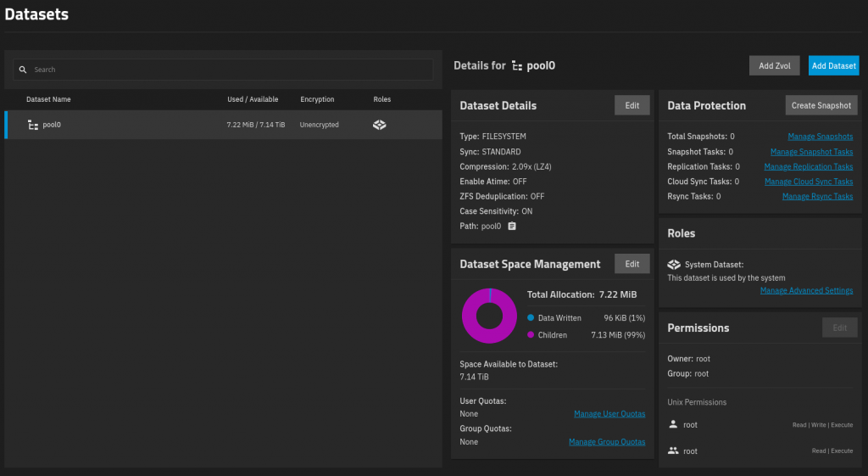
Task: Open the Manage Replication Tasks link
Action: (x=808, y=167)
